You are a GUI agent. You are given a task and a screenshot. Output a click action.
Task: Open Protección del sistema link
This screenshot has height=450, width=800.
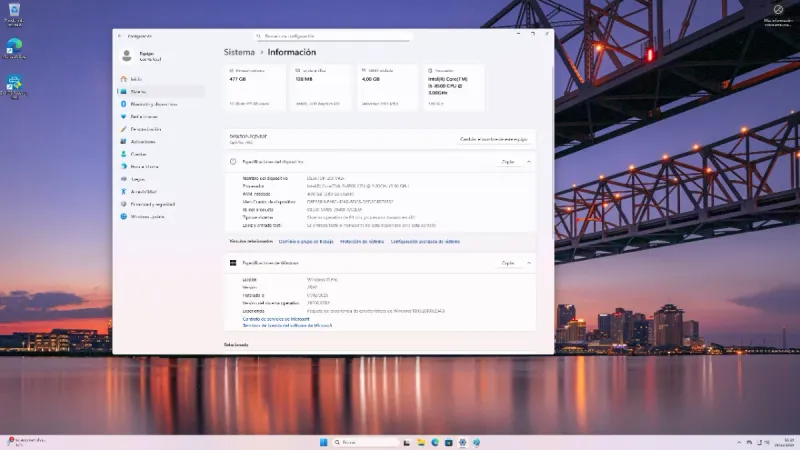(362, 242)
